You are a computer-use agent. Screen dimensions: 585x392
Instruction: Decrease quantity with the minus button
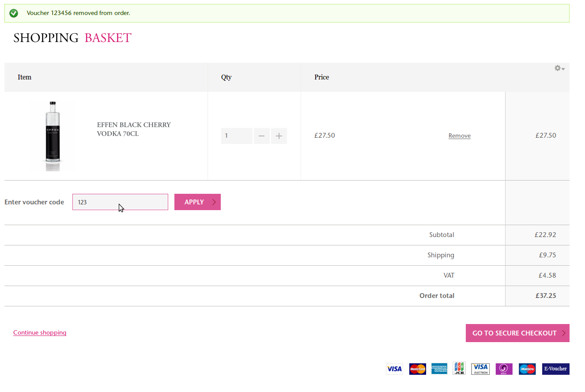pyautogui.click(x=261, y=136)
